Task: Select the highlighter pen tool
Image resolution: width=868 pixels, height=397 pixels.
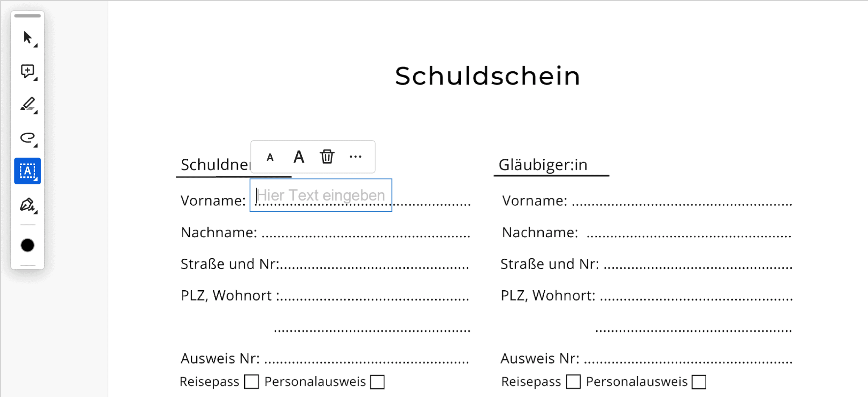Action: point(27,104)
